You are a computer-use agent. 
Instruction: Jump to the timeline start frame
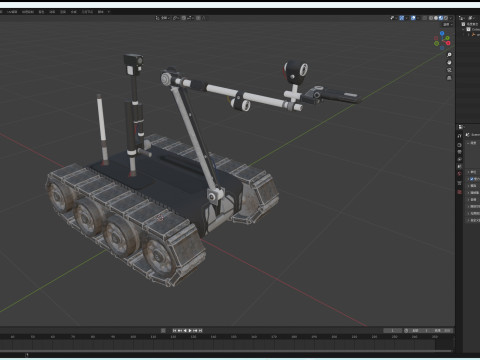coord(174,330)
